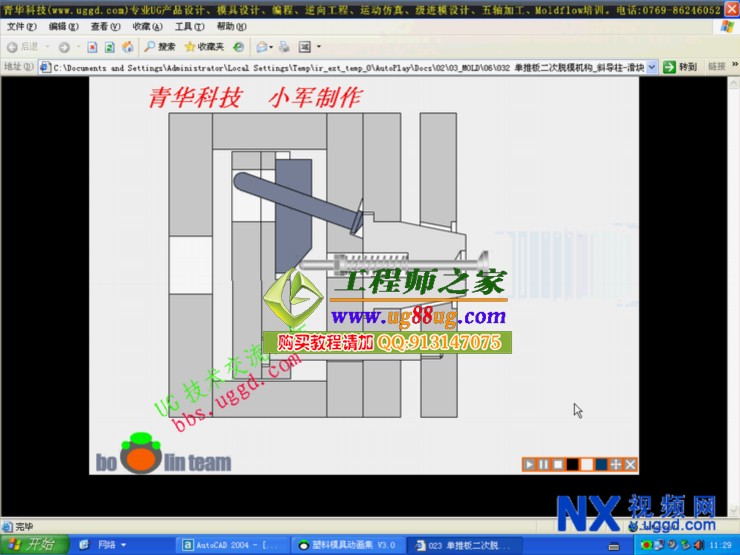Open the 文件(F) menu
Image resolution: width=740 pixels, height=555 pixels.
(22, 27)
